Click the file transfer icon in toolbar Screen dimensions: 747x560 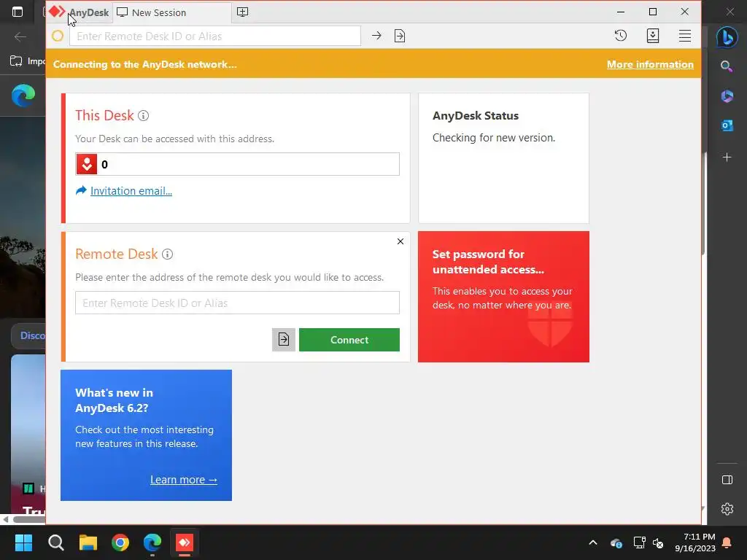(x=400, y=36)
